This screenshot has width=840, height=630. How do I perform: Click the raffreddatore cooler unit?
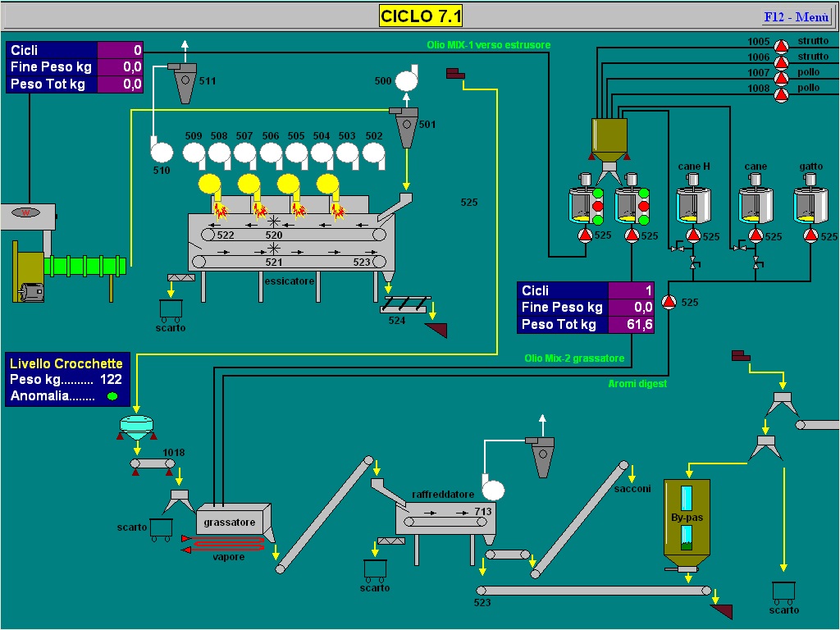pos(445,518)
